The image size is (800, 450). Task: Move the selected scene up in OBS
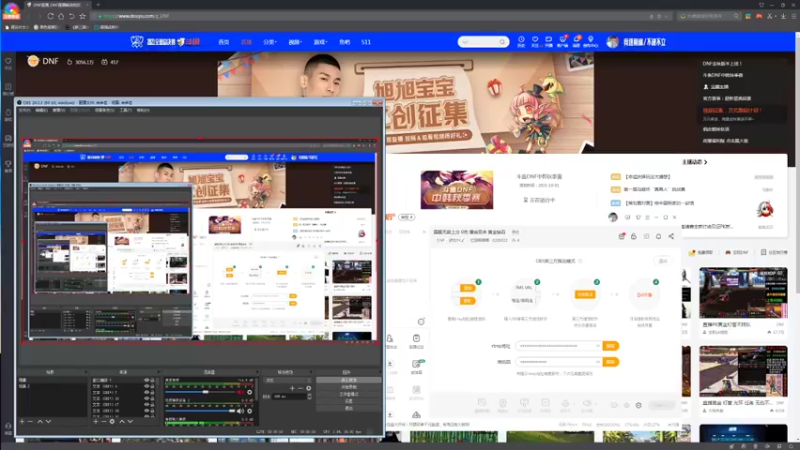(40, 421)
